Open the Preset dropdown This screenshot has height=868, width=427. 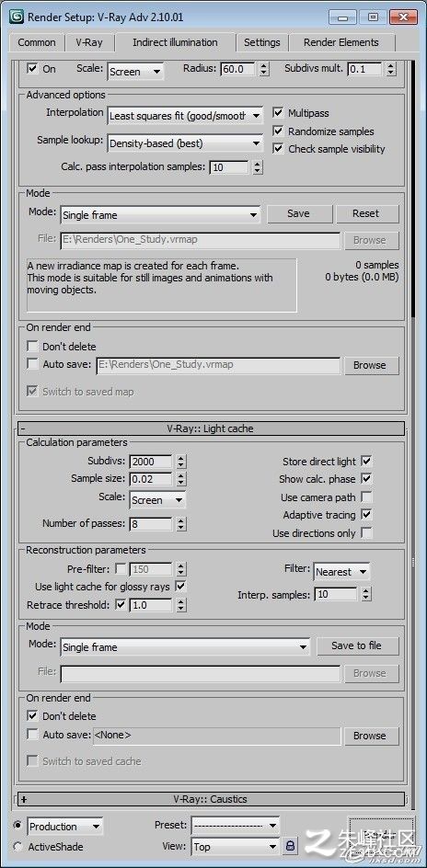(236, 826)
